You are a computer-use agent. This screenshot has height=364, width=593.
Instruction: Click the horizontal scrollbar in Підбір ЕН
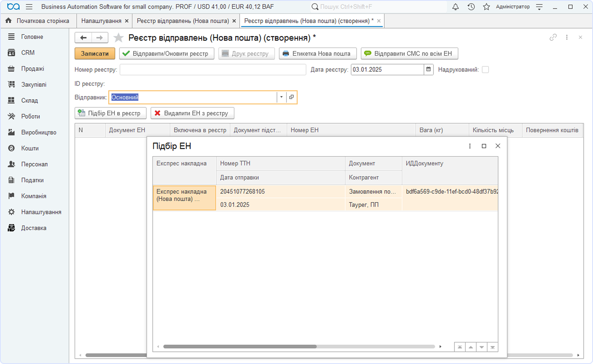click(240, 347)
